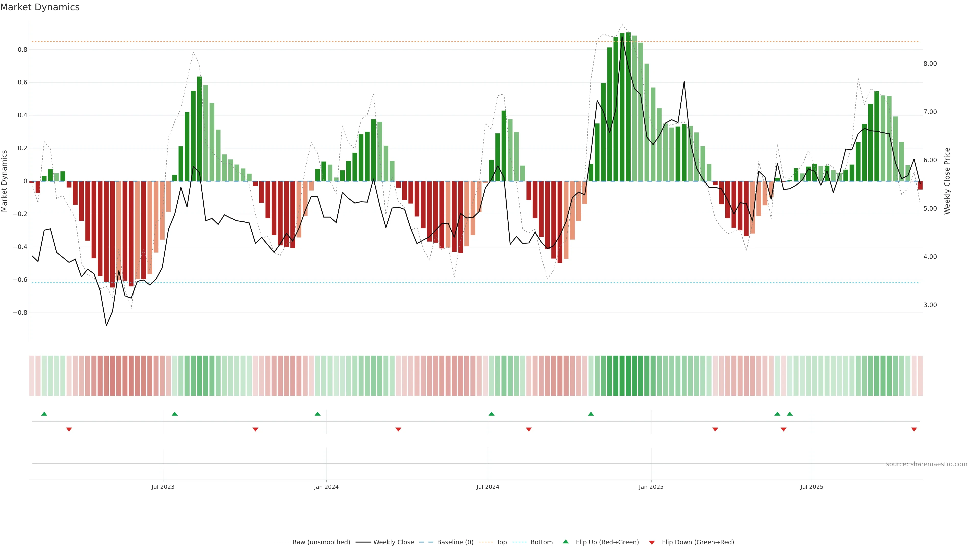Click the leftmost red Flip Down triangle marker

click(x=69, y=429)
